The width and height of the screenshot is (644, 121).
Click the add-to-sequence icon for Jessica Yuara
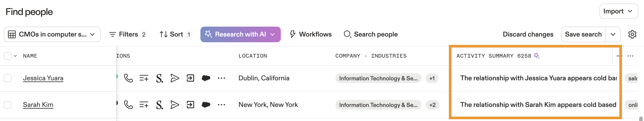coord(144,78)
